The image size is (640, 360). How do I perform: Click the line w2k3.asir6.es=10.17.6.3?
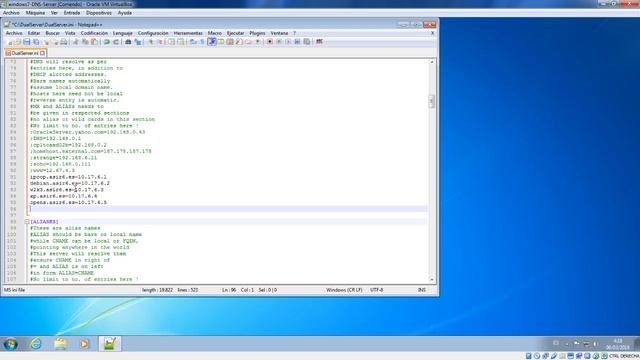[67, 190]
